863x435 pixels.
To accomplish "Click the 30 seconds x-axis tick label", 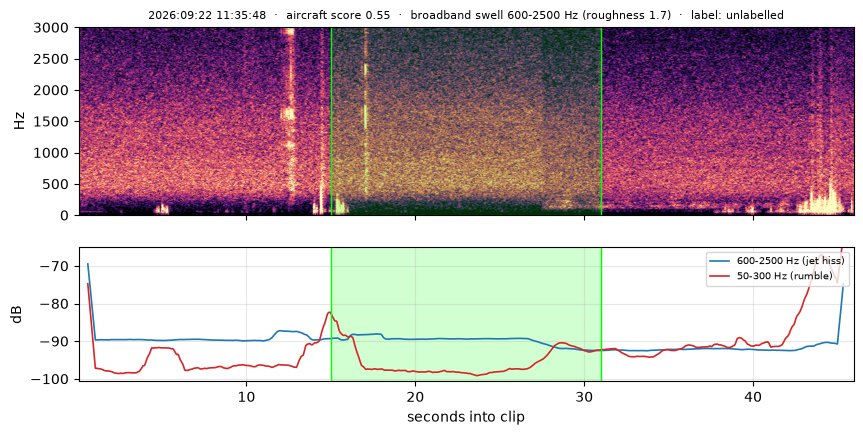I will 585,396.
